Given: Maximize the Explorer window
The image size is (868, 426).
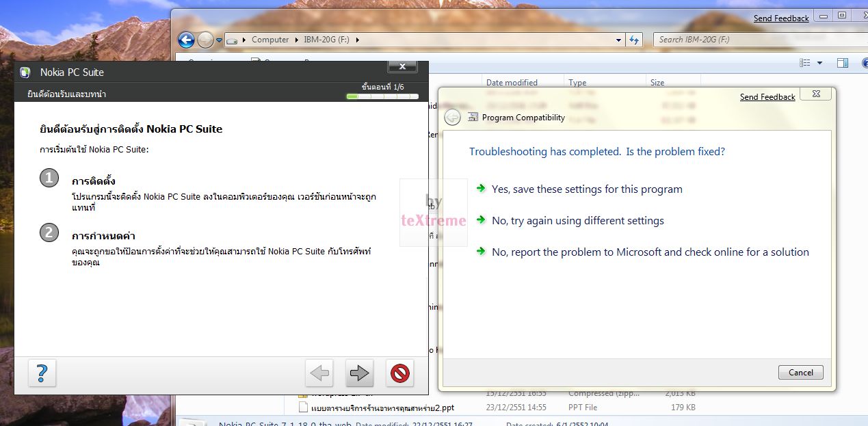Looking at the screenshot, I should coord(841,16).
